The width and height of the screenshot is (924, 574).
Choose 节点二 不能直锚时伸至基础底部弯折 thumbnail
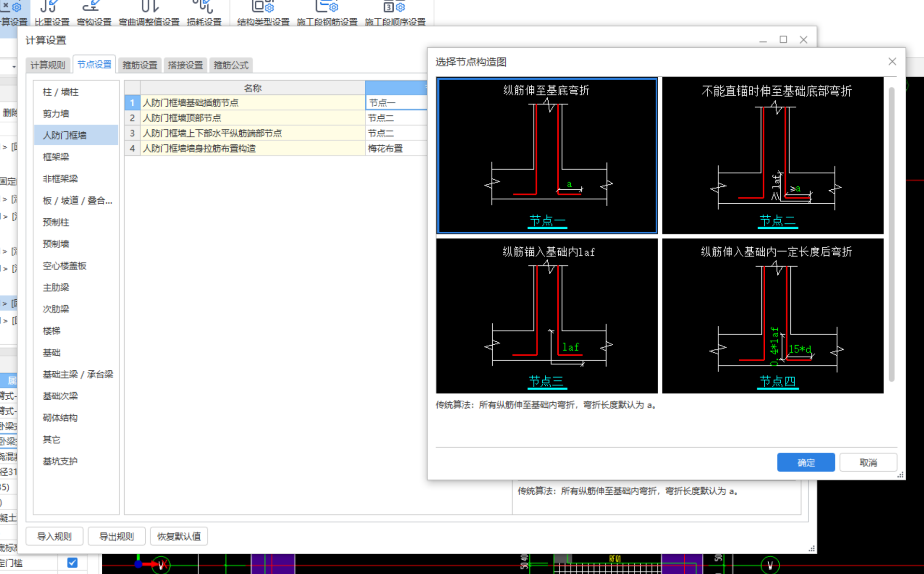[772, 155]
